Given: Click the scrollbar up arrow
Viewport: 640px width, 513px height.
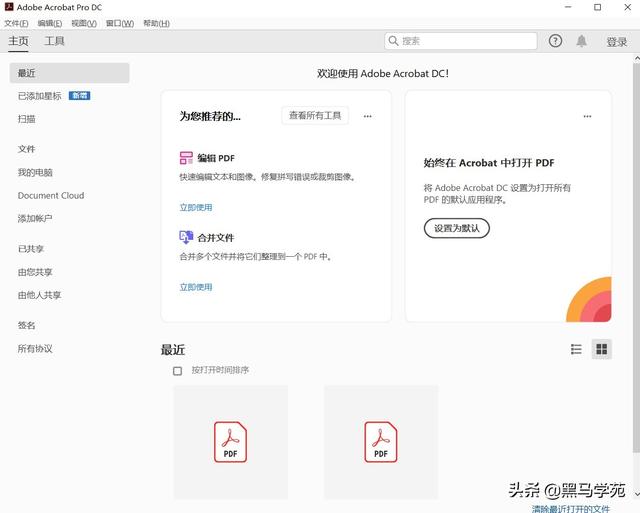Looking at the screenshot, I should pyautogui.click(x=637, y=58).
